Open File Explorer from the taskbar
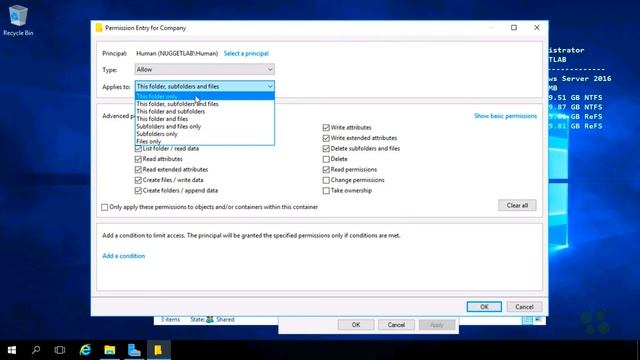The image size is (640, 360). (x=110, y=350)
